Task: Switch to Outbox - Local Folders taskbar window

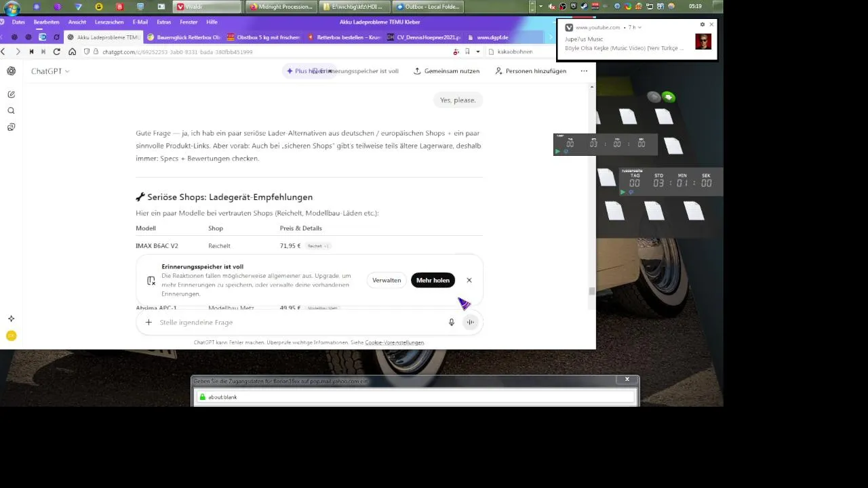Action: 428,7
